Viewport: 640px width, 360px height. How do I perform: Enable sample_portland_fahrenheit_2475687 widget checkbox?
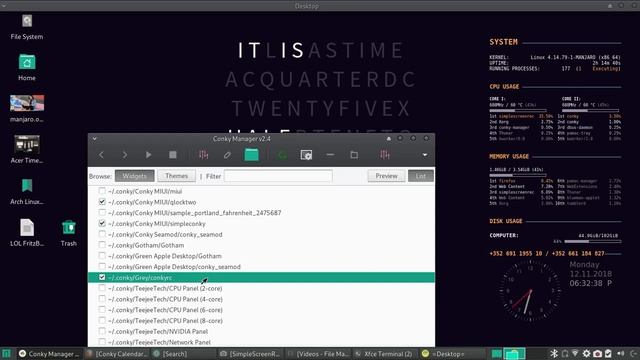coord(102,213)
